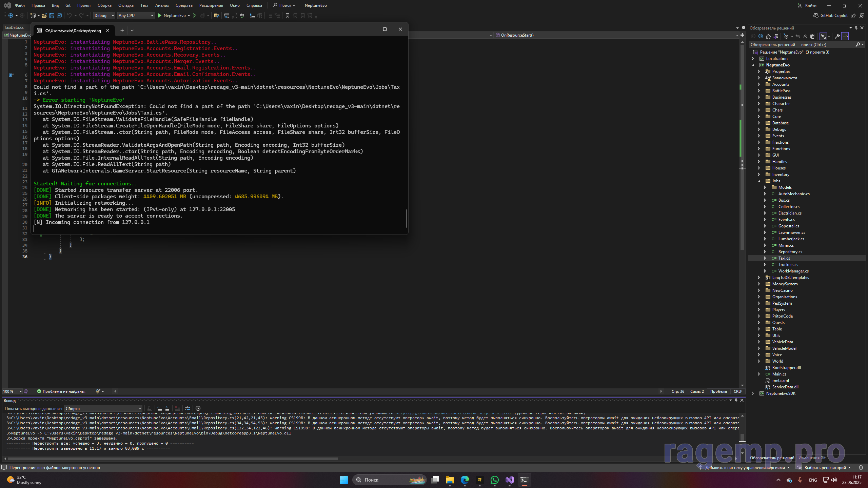Collapse the Jobs folder
Viewport: 868px width, 488px height.
click(759, 181)
